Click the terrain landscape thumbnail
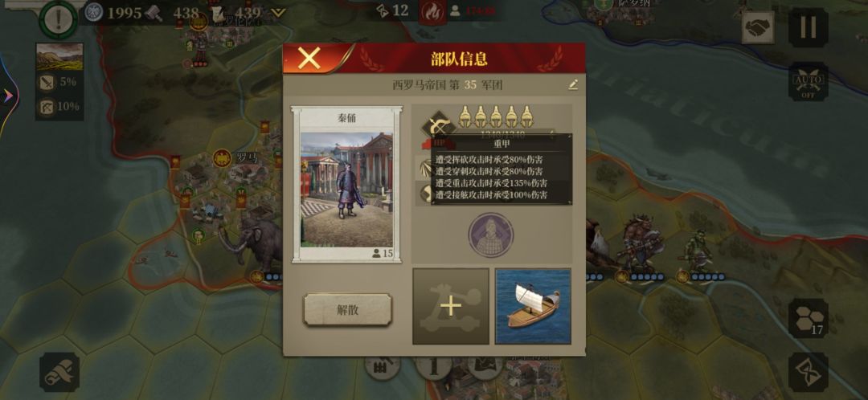 (59, 56)
